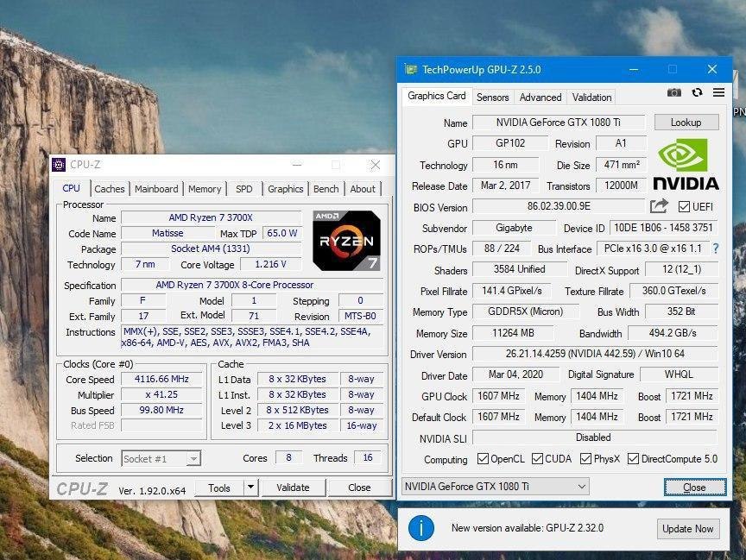Viewport: 746px width, 560px height.
Task: Toggle the UEFI checkbox
Action: point(684,207)
